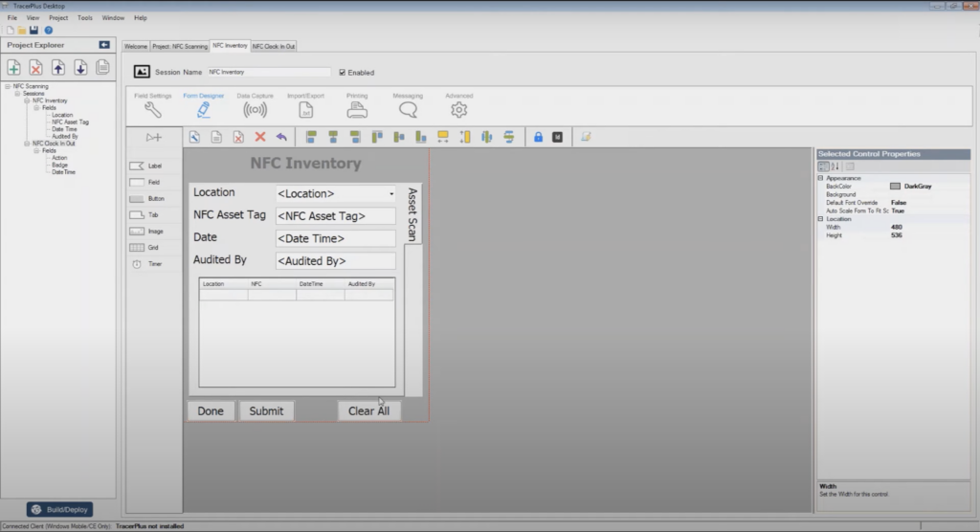Open Data Capture signal icon

click(x=255, y=110)
